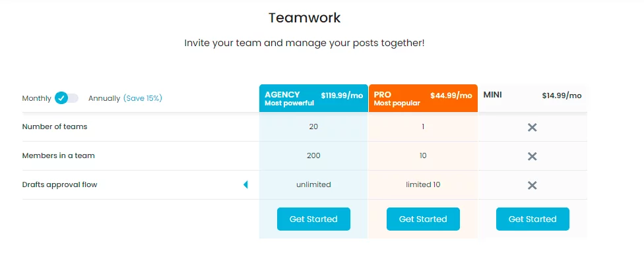Click the unlimited value under AGENCY
Screen dimensions: 644x253
(313, 184)
